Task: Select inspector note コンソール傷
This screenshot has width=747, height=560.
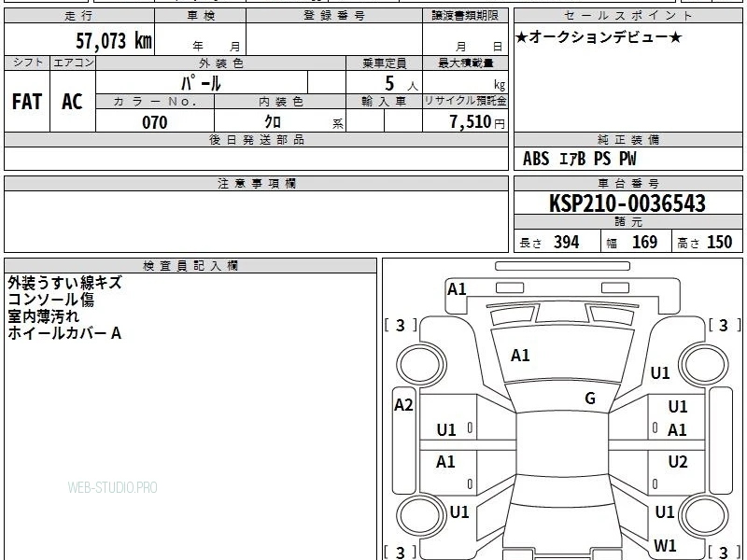Action: (51, 300)
